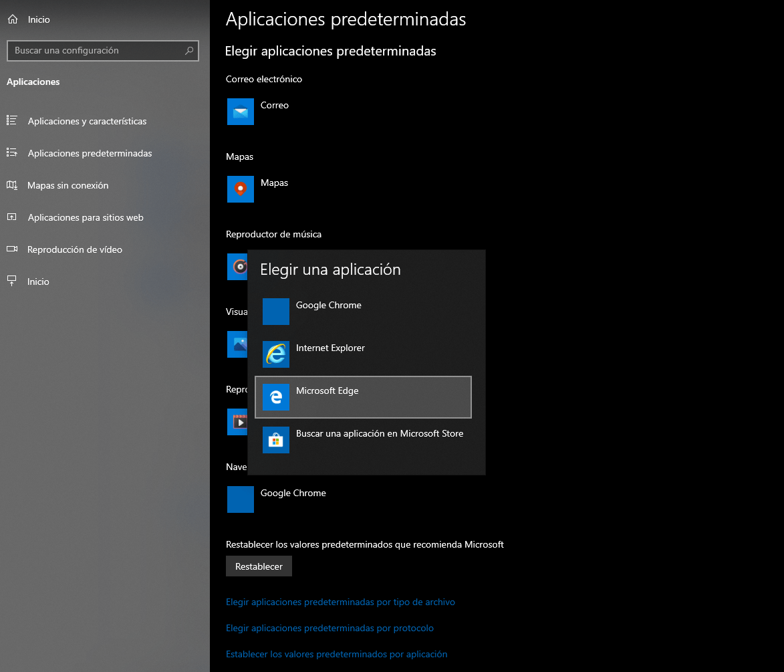Click the blue tile of default browser Google Chrome
Image resolution: width=784 pixels, height=672 pixels.
click(241, 499)
